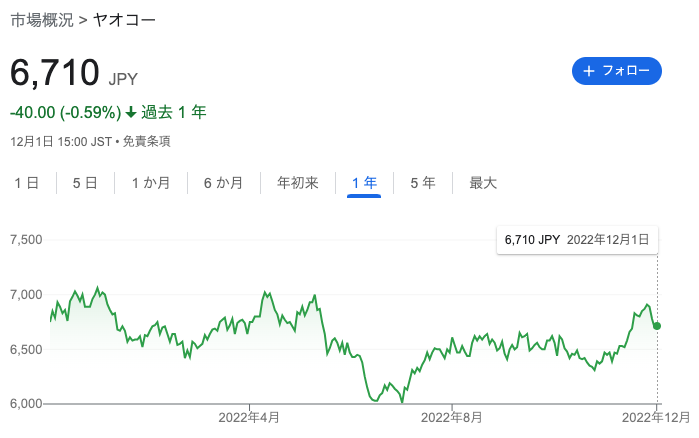Select the 1 日 time range tab
This screenshot has height=438, width=699.
(27, 183)
